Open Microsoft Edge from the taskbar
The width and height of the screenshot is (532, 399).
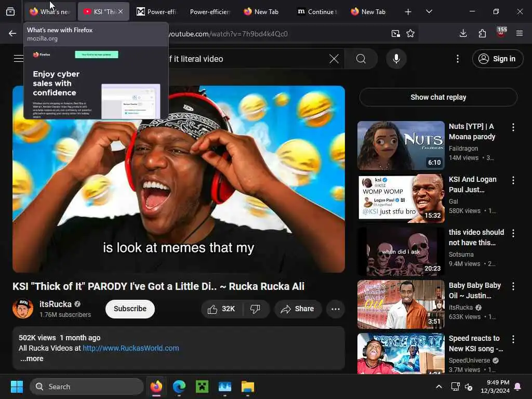click(179, 387)
